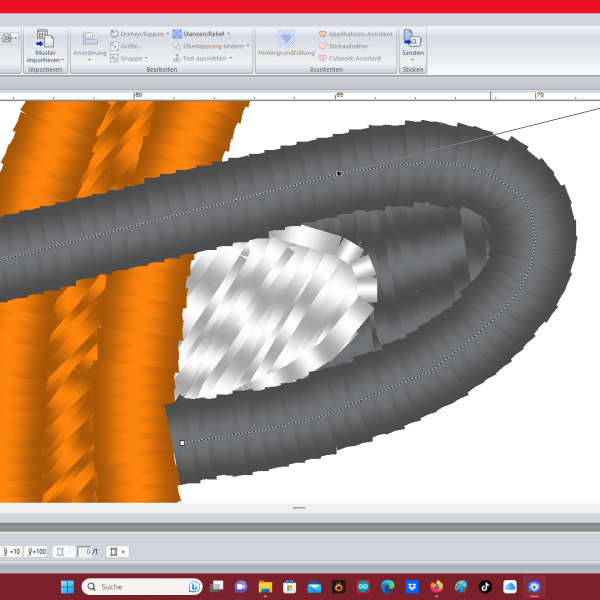Screen dimensions: 600x600
Task: Open the Senden dropdown arrow
Action: 411,60
